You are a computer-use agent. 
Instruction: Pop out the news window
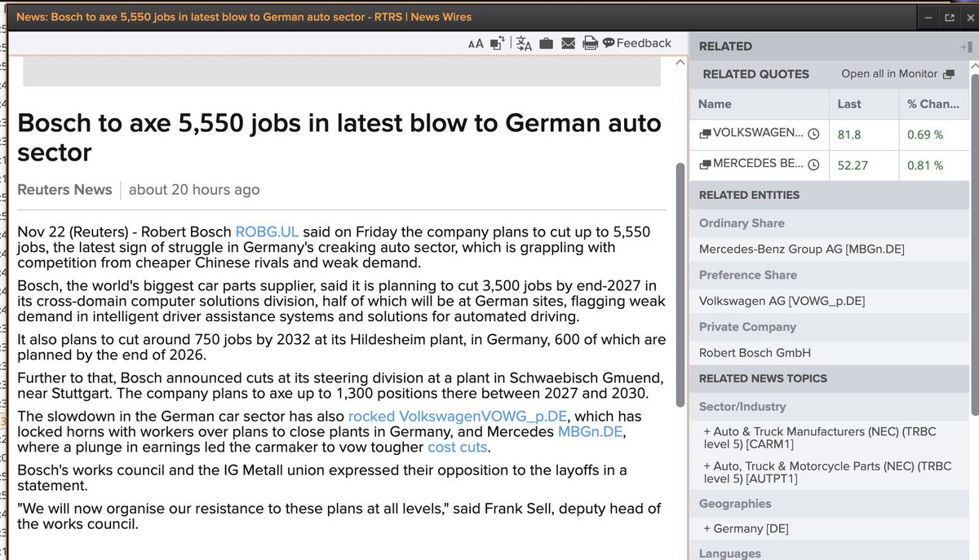coord(949,17)
